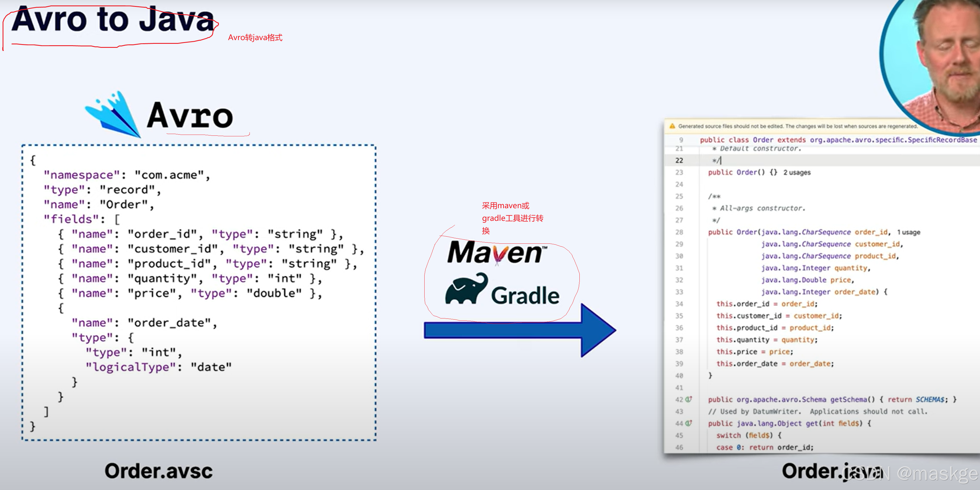Click the "this.order_date = order_date;" assignment
Screen dimensions: 980x490
tap(775, 364)
